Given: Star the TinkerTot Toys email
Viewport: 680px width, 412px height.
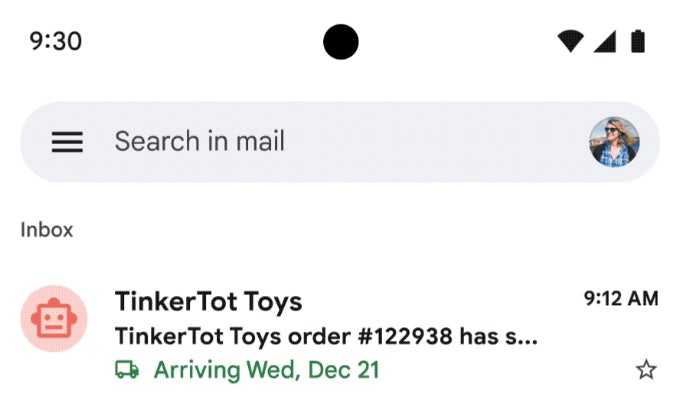Looking at the screenshot, I should tap(646, 370).
